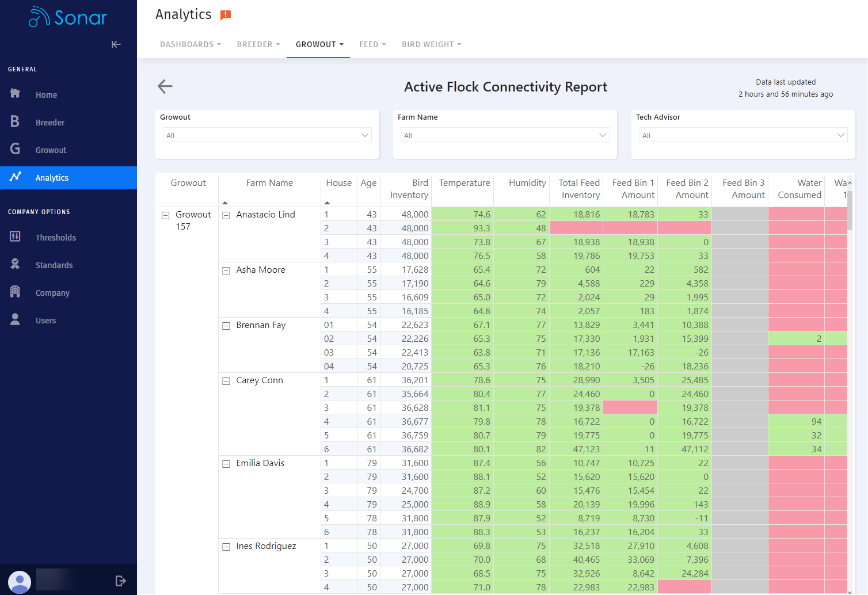
Task: Click the logout icon
Action: click(x=120, y=581)
